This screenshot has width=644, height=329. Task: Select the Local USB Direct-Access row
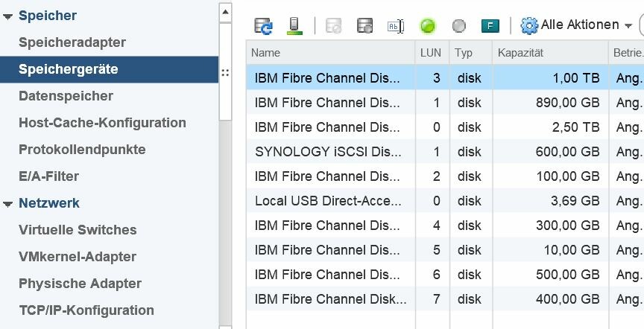(x=445, y=201)
